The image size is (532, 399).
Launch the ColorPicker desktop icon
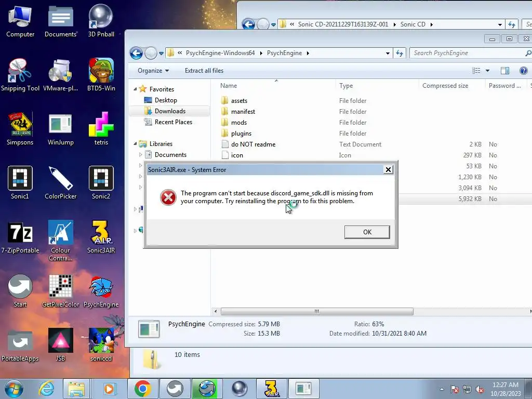pyautogui.click(x=60, y=183)
